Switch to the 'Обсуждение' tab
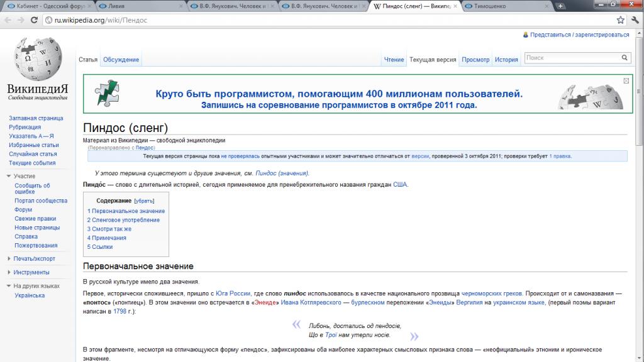The height and width of the screenshot is (362, 644). tap(121, 60)
